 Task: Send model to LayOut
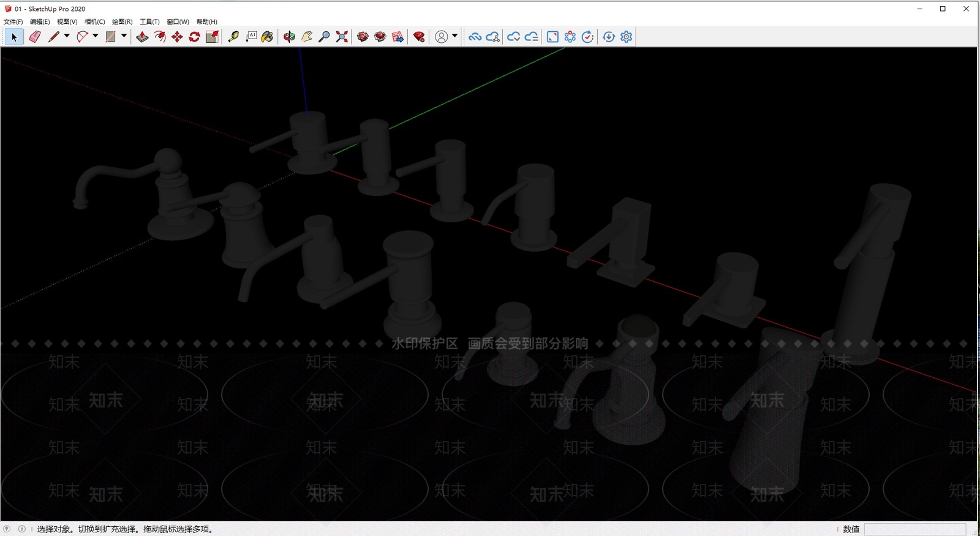[x=398, y=37]
